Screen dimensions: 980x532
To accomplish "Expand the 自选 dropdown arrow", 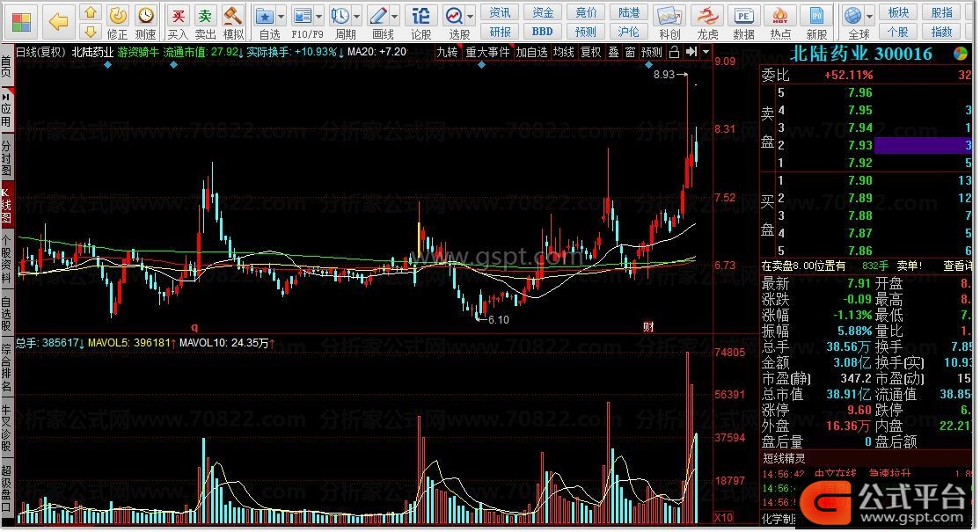I will pos(282,16).
